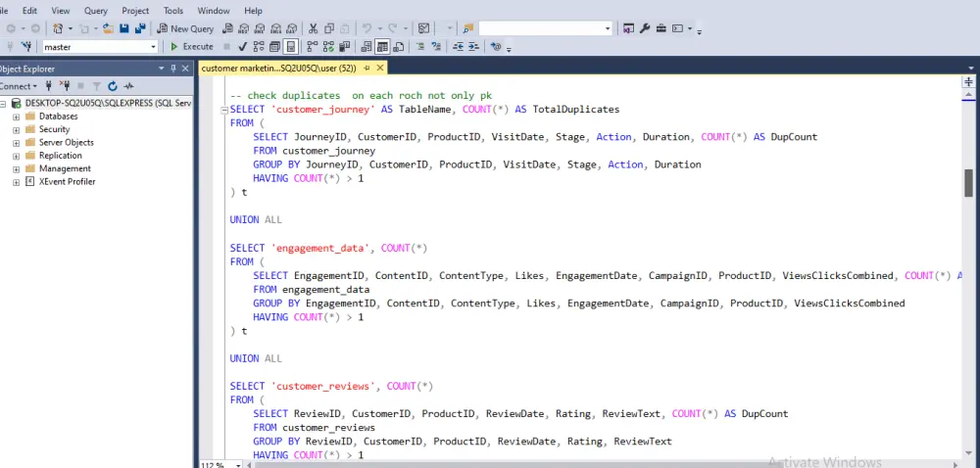Click the Analysis Services DMX query icon
This screenshot has height=468, width=980.
[260, 28]
